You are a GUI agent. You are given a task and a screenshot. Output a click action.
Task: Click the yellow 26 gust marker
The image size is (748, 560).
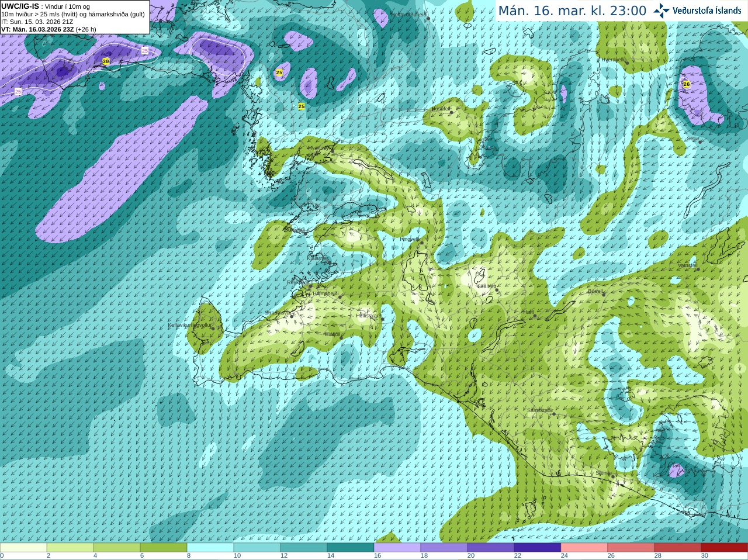[x=687, y=84]
